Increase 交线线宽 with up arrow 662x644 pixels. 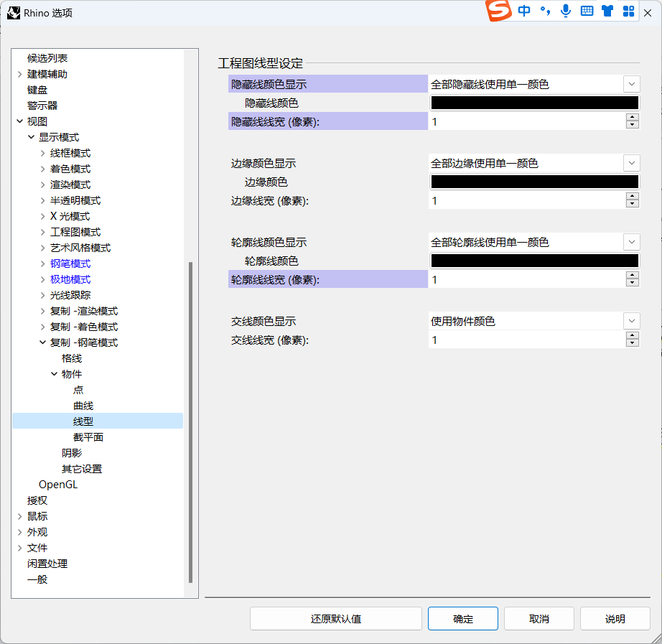pyautogui.click(x=632, y=336)
